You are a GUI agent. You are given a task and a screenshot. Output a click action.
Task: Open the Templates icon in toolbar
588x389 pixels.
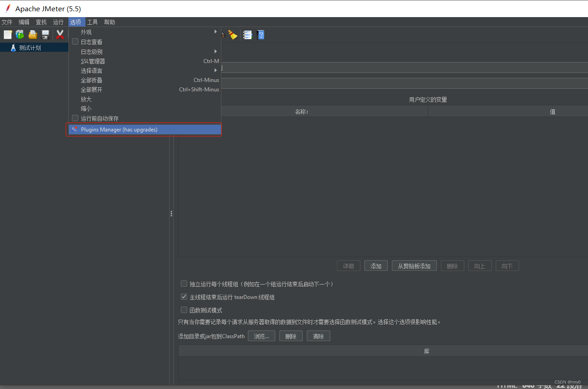click(x=20, y=35)
